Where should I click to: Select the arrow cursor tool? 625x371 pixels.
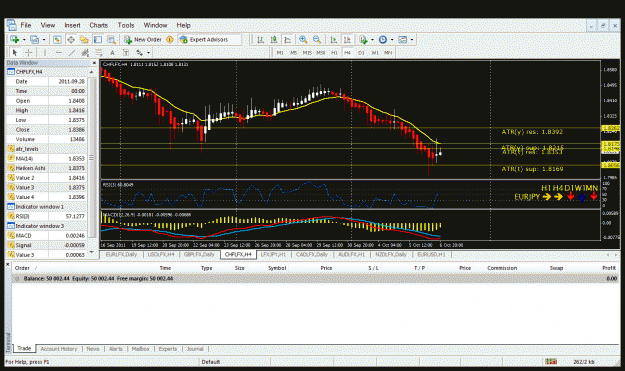pos(15,52)
